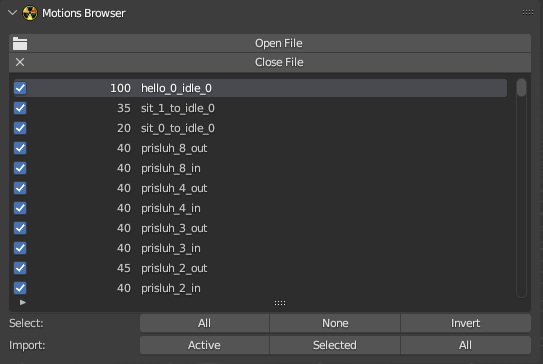Click the Motions Browser radiation icon
This screenshot has width=543, height=364.
click(x=30, y=13)
